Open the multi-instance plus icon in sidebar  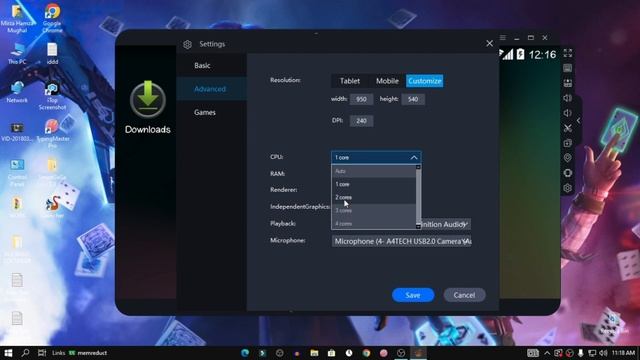pos(568,143)
